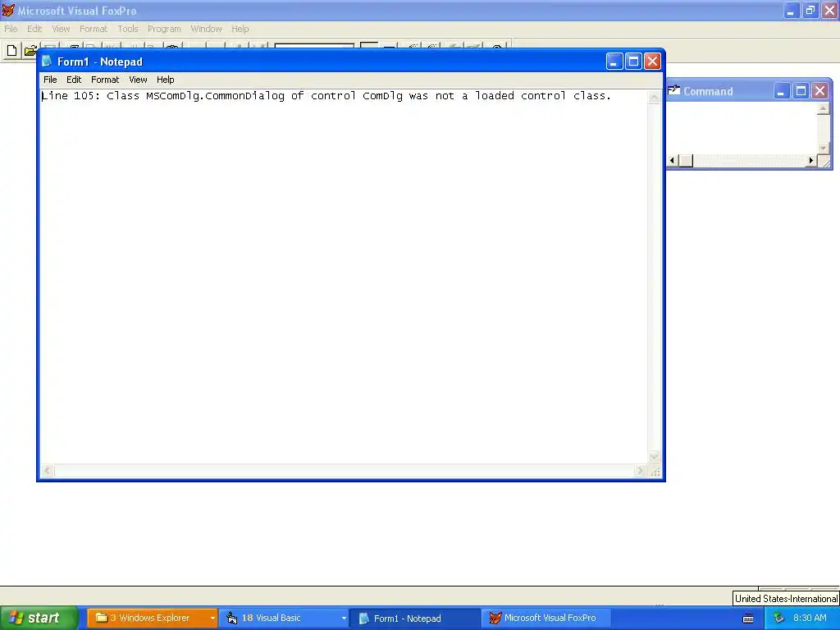Open the Notepad Format menu
Image resolution: width=840 pixels, height=630 pixels.
pyautogui.click(x=105, y=80)
